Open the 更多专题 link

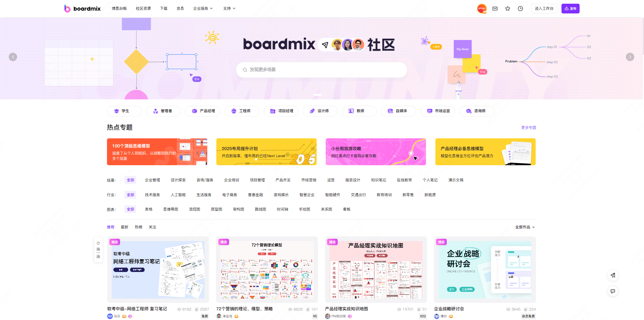click(x=529, y=128)
